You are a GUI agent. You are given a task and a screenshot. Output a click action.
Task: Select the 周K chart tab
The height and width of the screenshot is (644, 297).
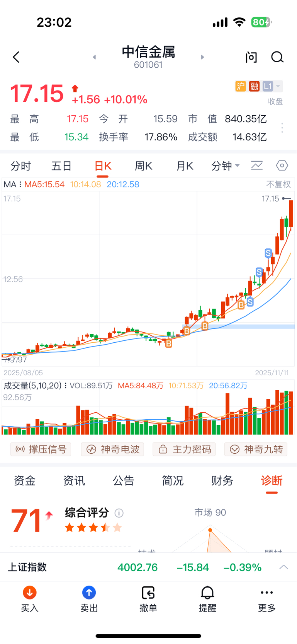point(144,166)
